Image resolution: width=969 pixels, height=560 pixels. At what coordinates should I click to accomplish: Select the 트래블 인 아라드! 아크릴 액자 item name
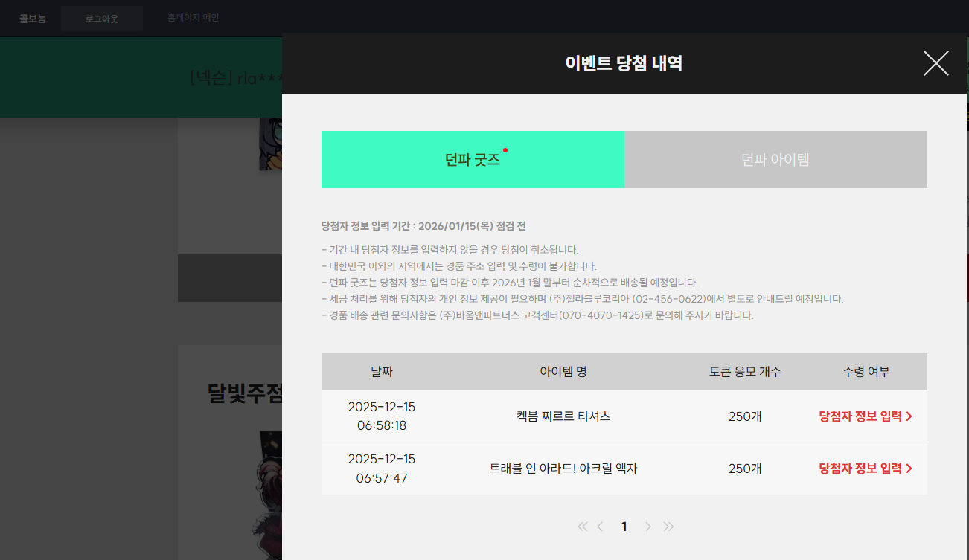click(563, 469)
